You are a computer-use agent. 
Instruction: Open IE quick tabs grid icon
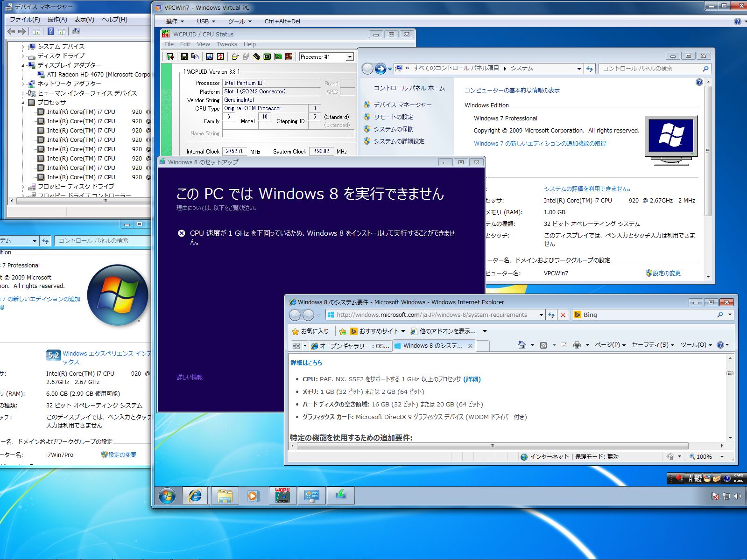click(x=296, y=346)
